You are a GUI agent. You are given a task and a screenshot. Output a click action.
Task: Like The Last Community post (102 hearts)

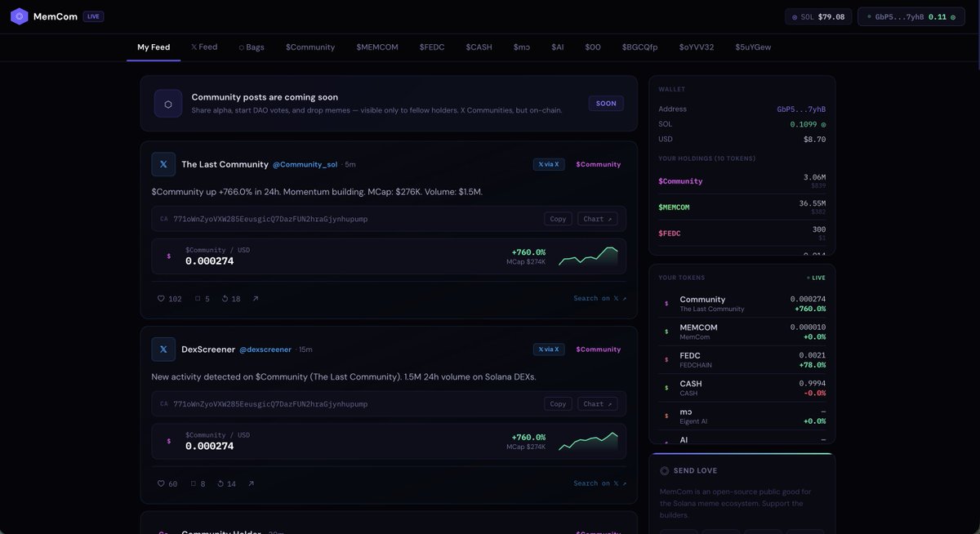click(170, 299)
